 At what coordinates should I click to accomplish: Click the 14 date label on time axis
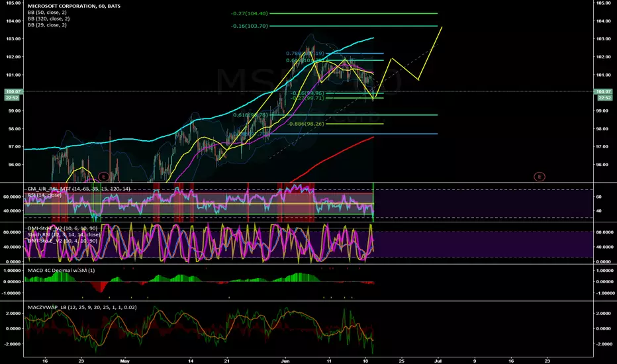tap(191, 361)
